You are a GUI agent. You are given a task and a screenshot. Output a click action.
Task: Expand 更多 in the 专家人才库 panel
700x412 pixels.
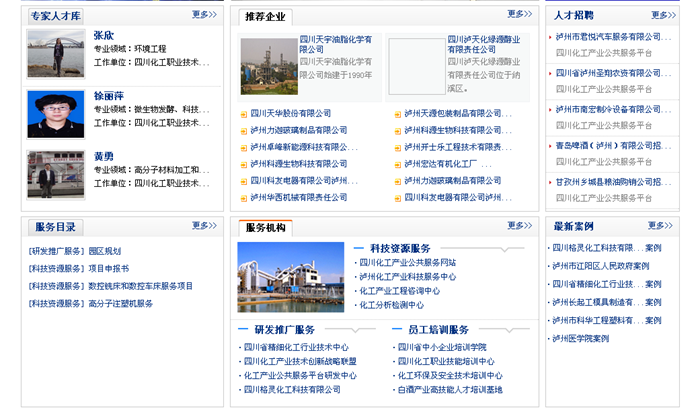[x=204, y=15]
